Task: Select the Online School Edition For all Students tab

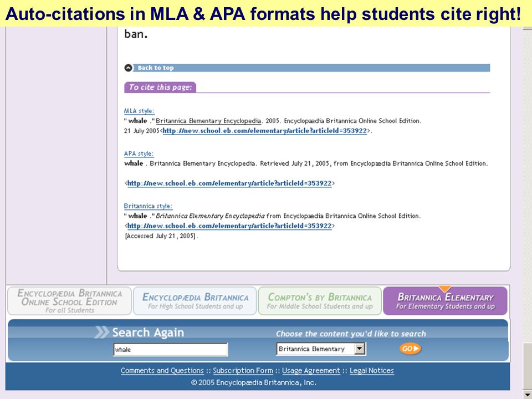Action: click(x=70, y=301)
